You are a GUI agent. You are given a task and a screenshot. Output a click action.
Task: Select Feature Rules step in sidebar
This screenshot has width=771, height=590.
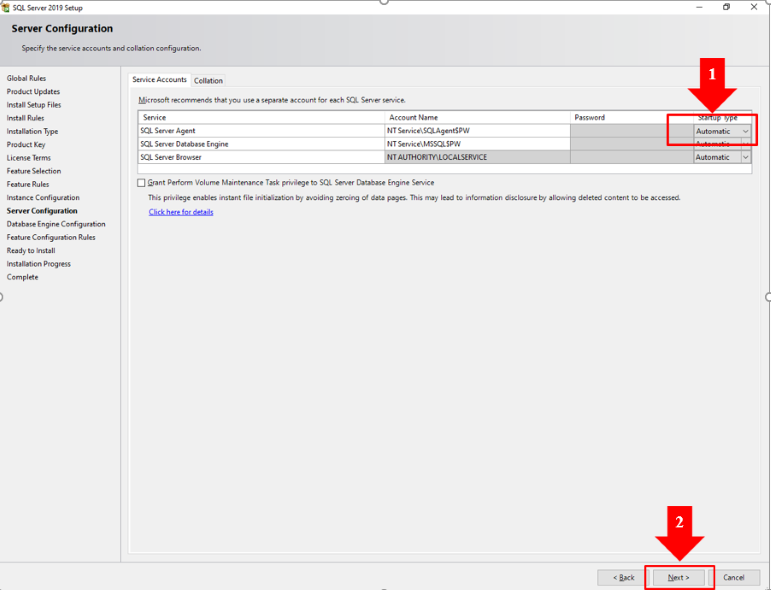point(28,184)
